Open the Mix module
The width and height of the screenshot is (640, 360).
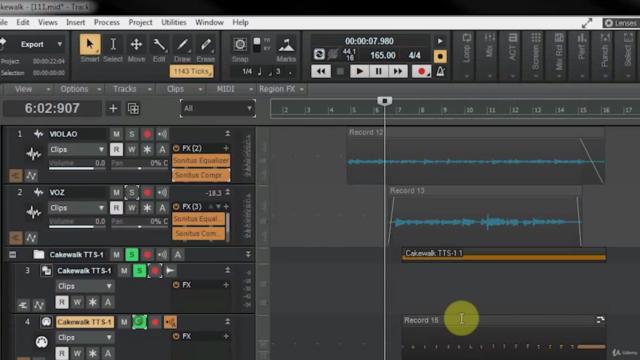click(x=489, y=55)
